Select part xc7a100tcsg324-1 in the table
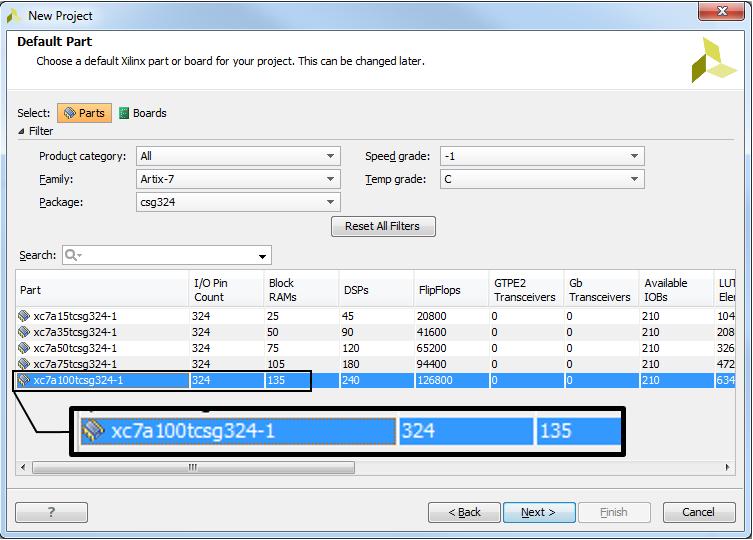This screenshot has height=540, width=753. [78, 380]
